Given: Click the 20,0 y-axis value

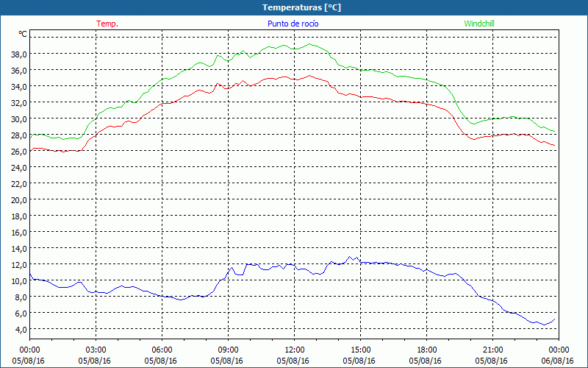Looking at the screenshot, I should (x=19, y=199).
